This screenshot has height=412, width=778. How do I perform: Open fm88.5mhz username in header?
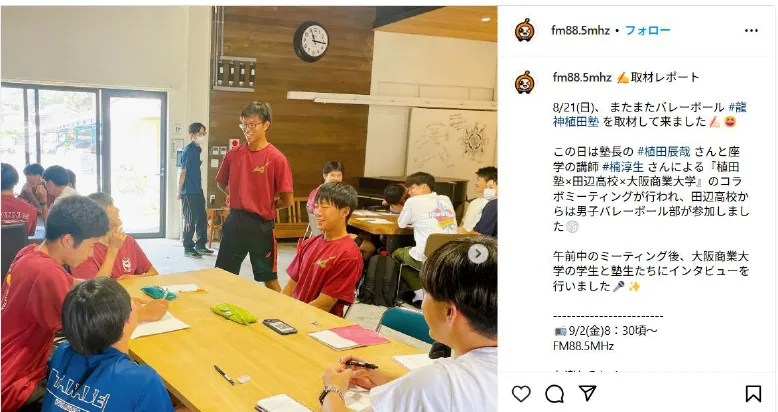click(x=580, y=30)
